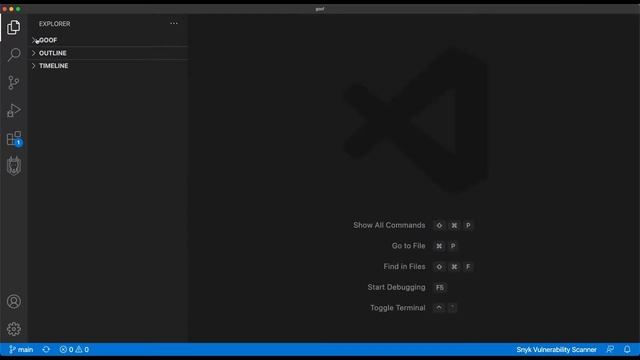The width and height of the screenshot is (640, 360).
Task: Click the Toggle Terminal label
Action: pos(398,308)
